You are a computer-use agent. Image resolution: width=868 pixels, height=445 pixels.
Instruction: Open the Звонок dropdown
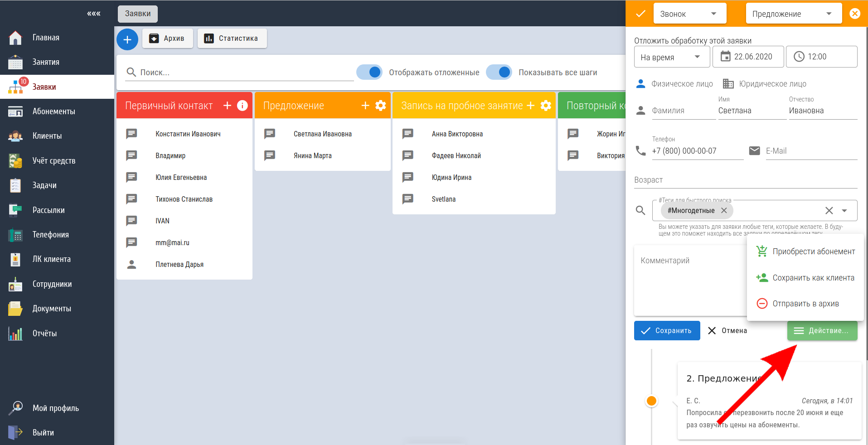click(x=690, y=14)
